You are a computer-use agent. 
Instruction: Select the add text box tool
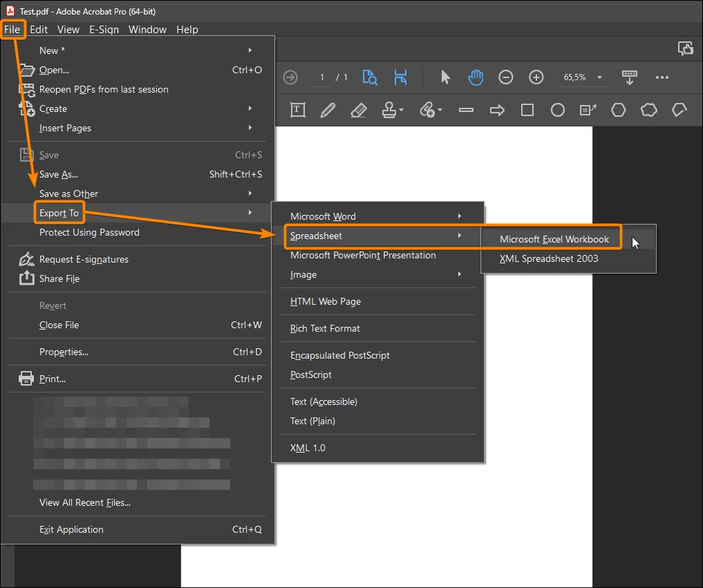click(298, 110)
